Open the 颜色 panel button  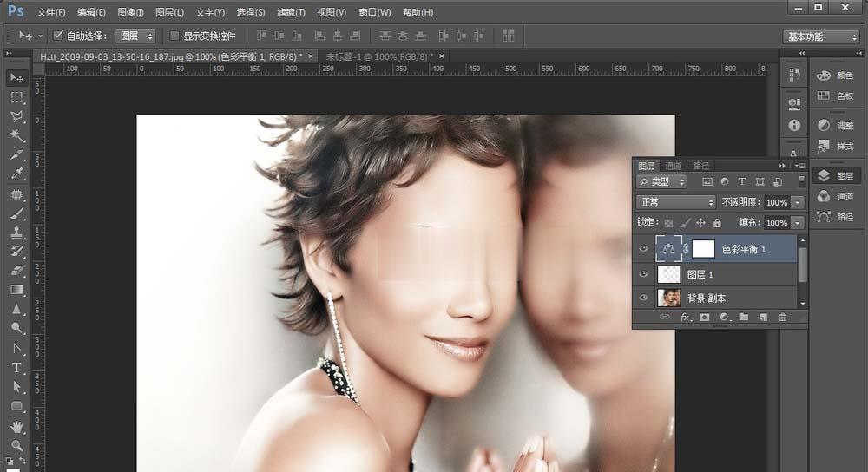tap(836, 75)
